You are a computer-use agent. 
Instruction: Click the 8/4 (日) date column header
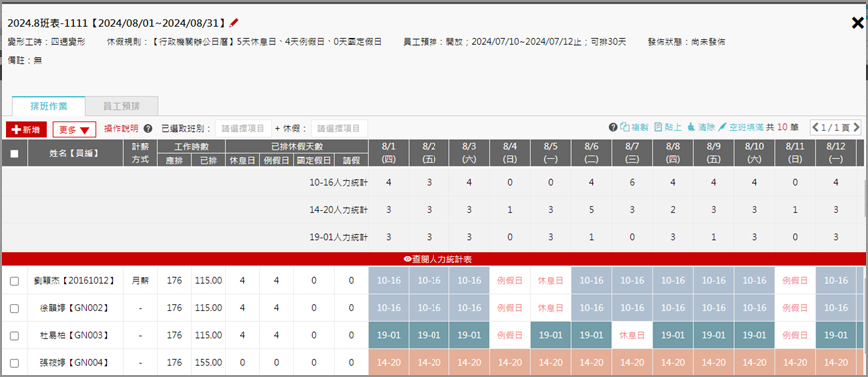[510, 153]
